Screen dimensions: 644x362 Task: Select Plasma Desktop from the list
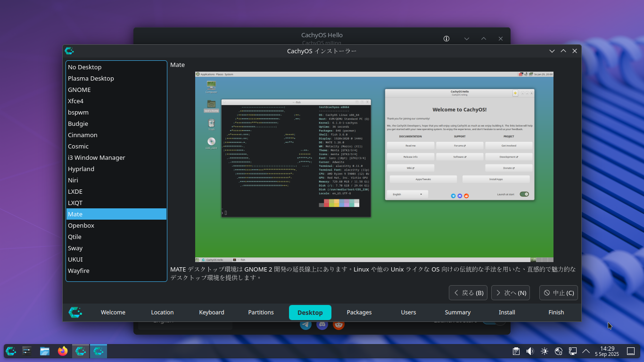point(91,78)
